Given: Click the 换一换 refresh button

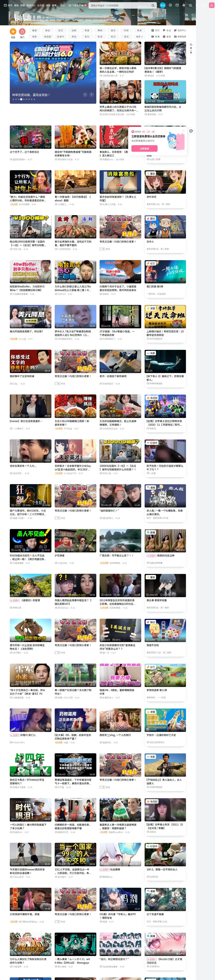Looking at the screenshot, I should [x=191, y=48].
